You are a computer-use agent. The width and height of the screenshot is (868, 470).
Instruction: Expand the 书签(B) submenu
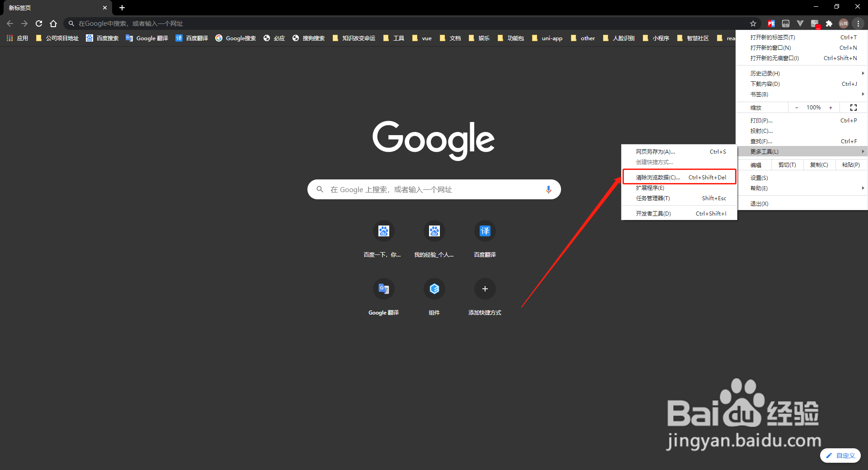(802, 94)
